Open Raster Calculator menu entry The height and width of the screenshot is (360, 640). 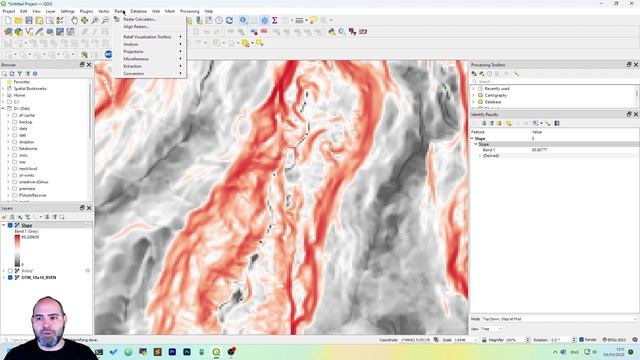pyautogui.click(x=140, y=19)
